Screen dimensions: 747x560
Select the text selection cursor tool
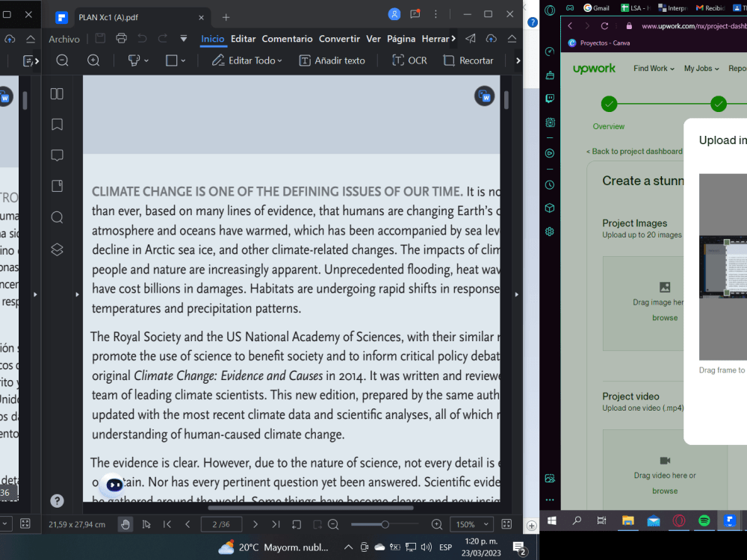point(146,524)
